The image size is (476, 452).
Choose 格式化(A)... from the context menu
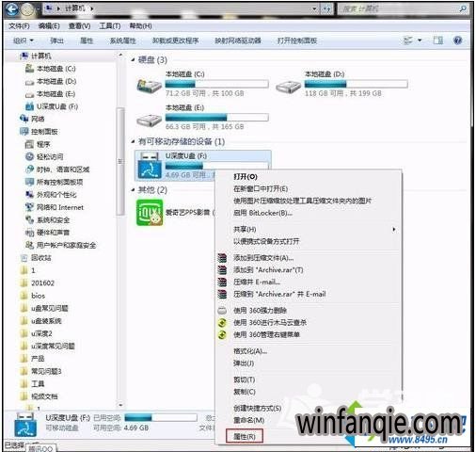(x=250, y=351)
